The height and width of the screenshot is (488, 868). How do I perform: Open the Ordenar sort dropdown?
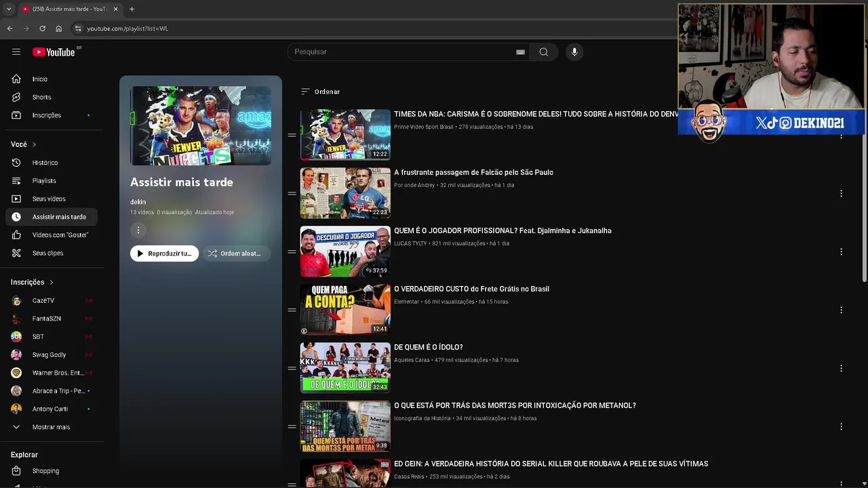tap(320, 91)
